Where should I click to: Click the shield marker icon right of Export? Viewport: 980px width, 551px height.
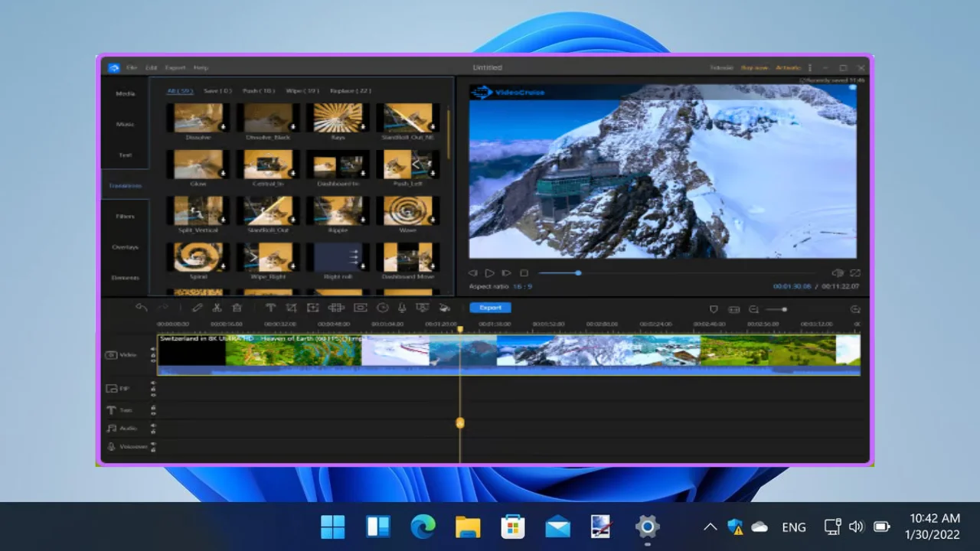tap(714, 309)
